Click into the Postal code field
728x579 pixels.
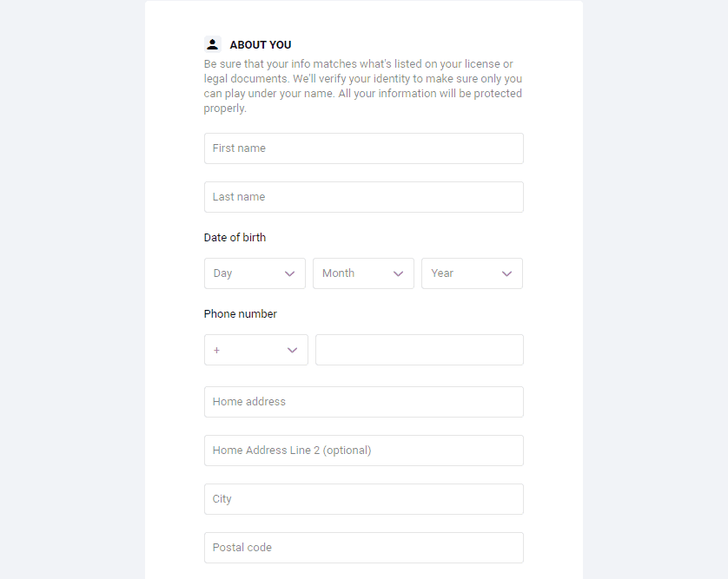point(363,548)
